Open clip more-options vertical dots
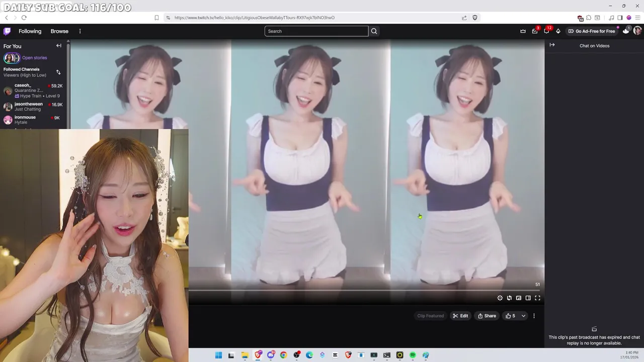The width and height of the screenshot is (644, 362). [534, 316]
